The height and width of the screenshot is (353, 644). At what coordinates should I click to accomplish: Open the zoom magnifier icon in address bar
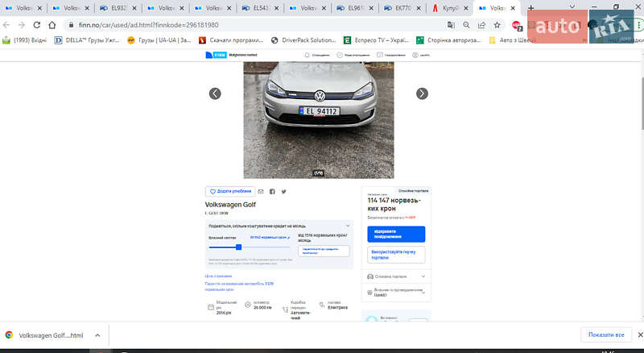pyautogui.click(x=467, y=25)
